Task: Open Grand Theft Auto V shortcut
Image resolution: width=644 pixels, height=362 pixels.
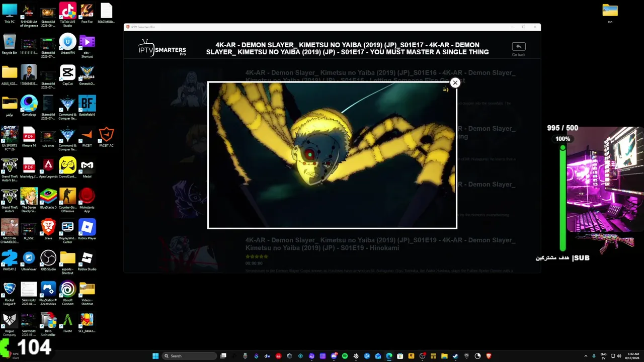Action: pos(10,201)
